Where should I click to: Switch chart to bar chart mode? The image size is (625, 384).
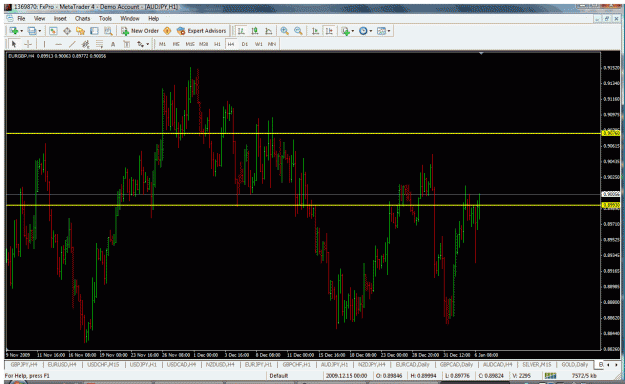point(241,31)
